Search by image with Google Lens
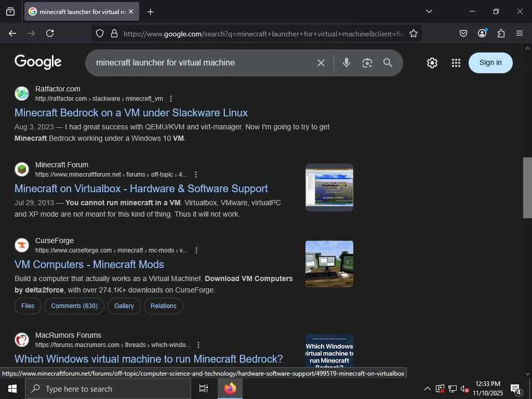Screen dimensions: 532x399 367,63
